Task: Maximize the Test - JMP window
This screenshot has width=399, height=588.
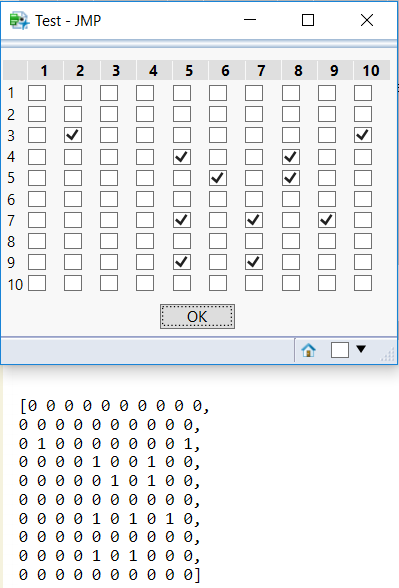Action: [308, 20]
